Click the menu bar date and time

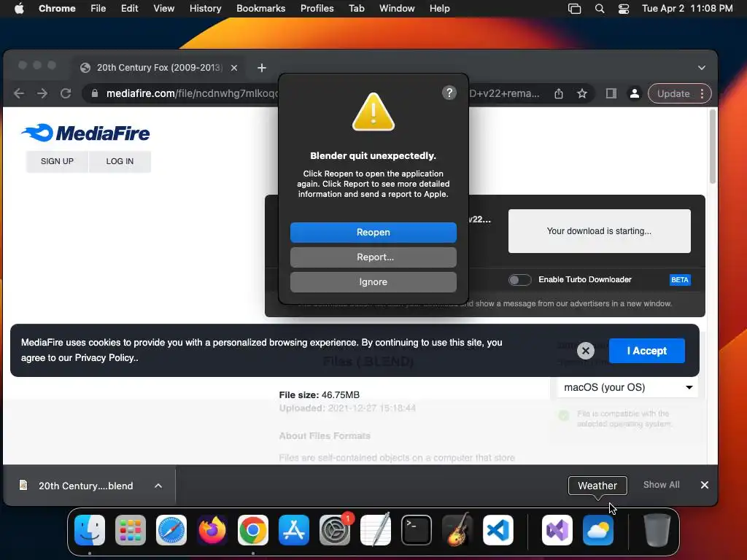click(x=687, y=9)
